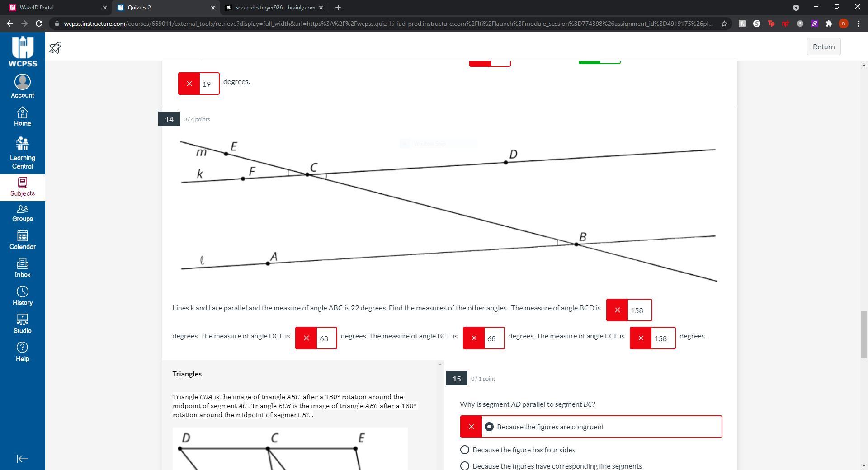Click the address bar URL
The image size is (868, 470).
click(x=388, y=23)
